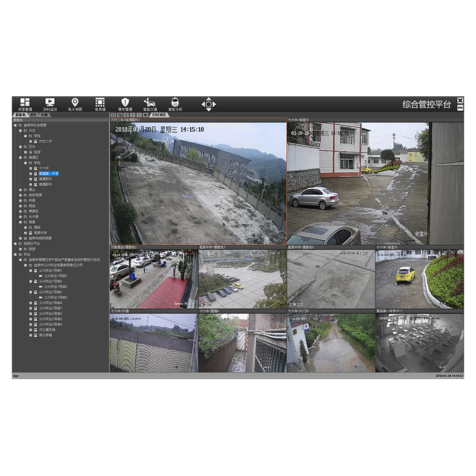Image resolution: width=476 pixels, height=476 pixels.
Task: Select the classroom camera feed tile
Action: point(419,343)
